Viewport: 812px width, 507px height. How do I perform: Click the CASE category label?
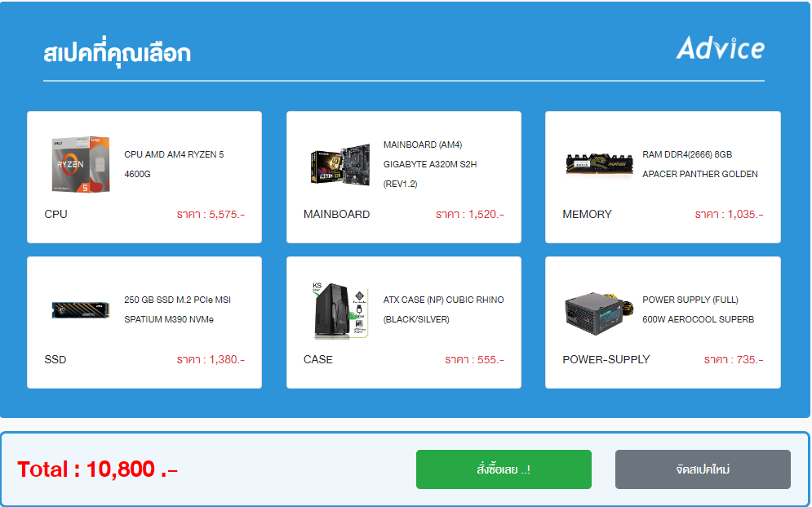(318, 359)
